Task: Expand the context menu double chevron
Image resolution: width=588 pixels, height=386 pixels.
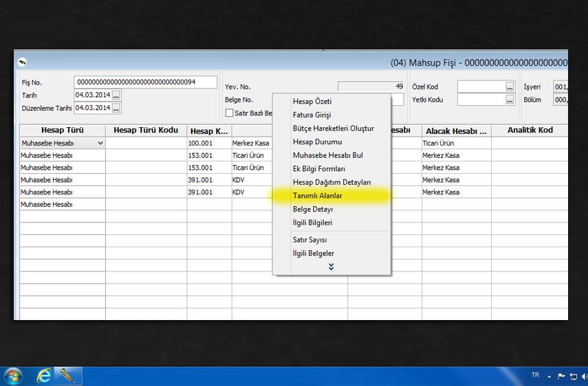Action: [331, 266]
